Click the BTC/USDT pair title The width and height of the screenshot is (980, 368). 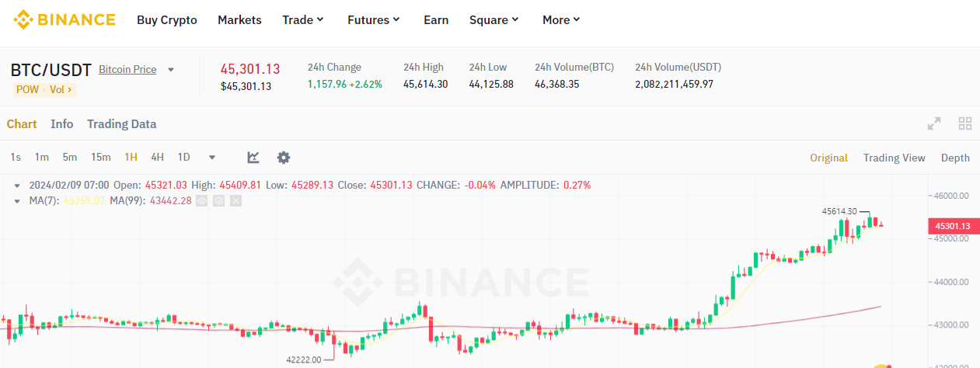[51, 70]
